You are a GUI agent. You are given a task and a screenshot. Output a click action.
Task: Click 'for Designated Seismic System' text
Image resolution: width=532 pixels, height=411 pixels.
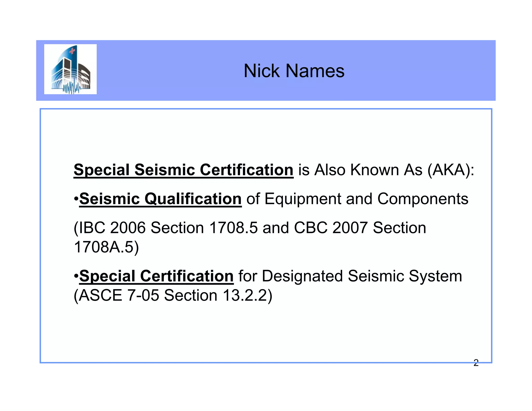(x=350, y=276)
